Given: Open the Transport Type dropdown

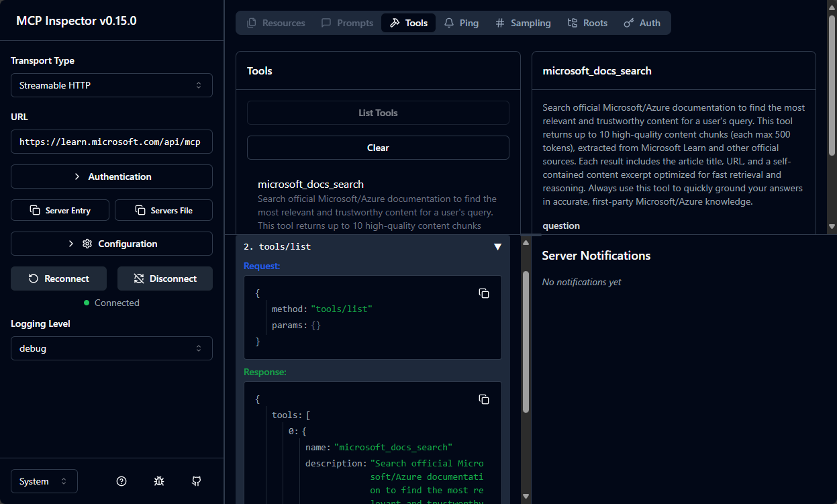Looking at the screenshot, I should coord(111,85).
